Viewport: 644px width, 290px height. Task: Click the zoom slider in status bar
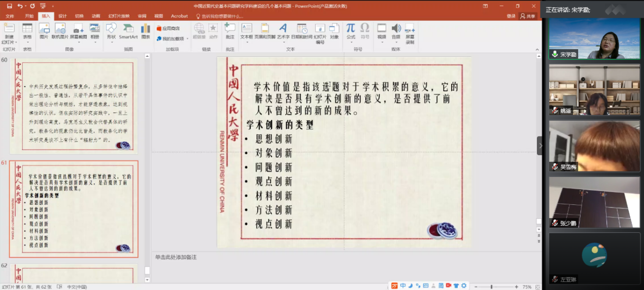pos(491,287)
